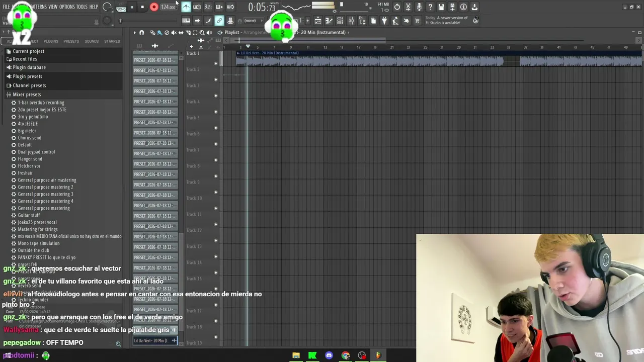This screenshot has height=362, width=644.
Task: Toggle loop recording icon
Action: [x=230, y=7]
